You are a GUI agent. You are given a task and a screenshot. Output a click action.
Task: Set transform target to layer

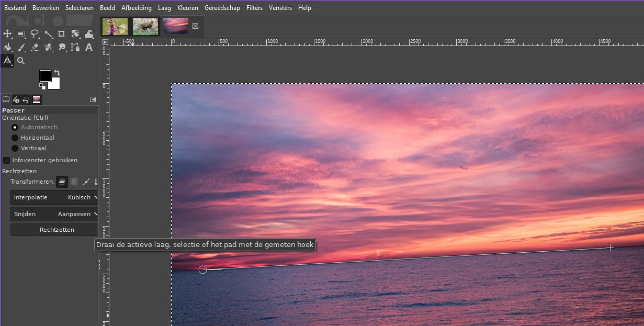click(62, 182)
